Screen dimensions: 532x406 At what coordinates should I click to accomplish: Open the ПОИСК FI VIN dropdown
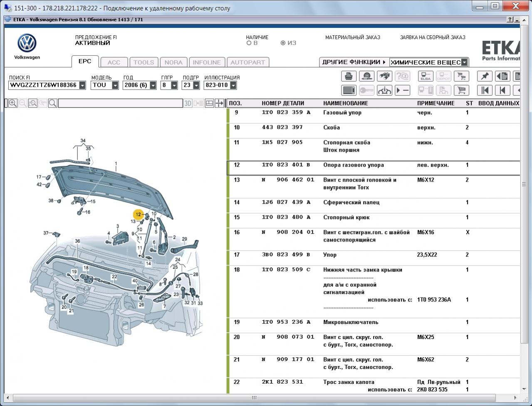(82, 85)
